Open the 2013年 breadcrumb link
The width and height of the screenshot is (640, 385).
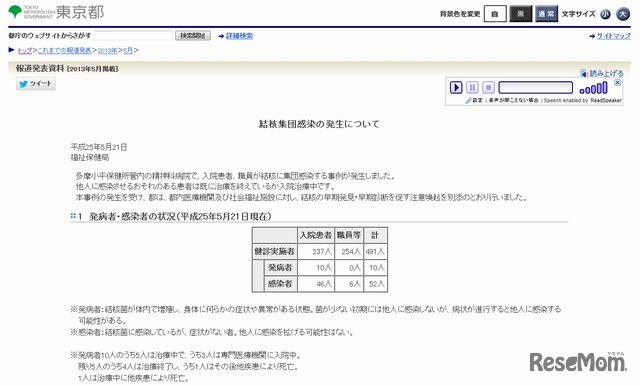107,50
